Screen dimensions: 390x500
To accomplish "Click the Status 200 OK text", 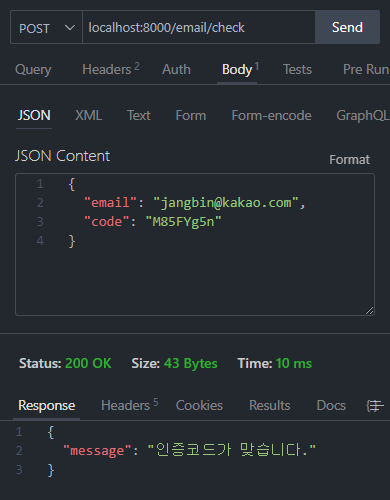I will pos(65,363).
